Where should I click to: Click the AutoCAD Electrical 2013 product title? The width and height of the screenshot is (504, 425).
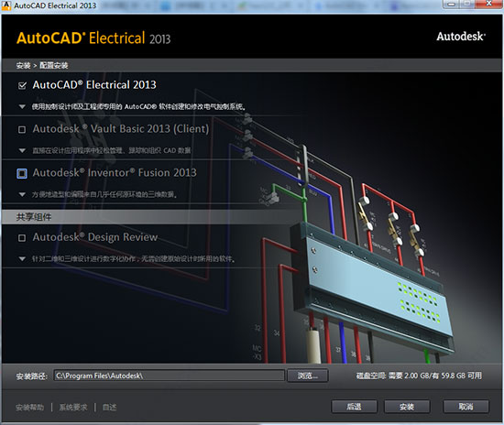tap(94, 85)
